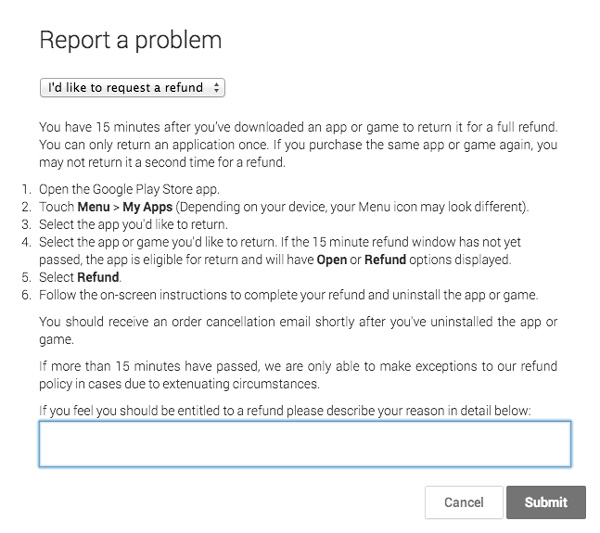Image resolution: width=600 pixels, height=533 pixels.
Task: Click the bold 'Refund' word in step 5
Action: (x=99, y=277)
